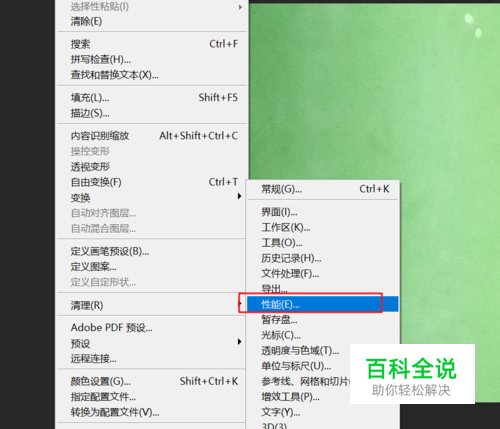Image resolution: width=500 pixels, height=429 pixels.
Task: Open the 清理(R) submenu
Action: (152, 305)
